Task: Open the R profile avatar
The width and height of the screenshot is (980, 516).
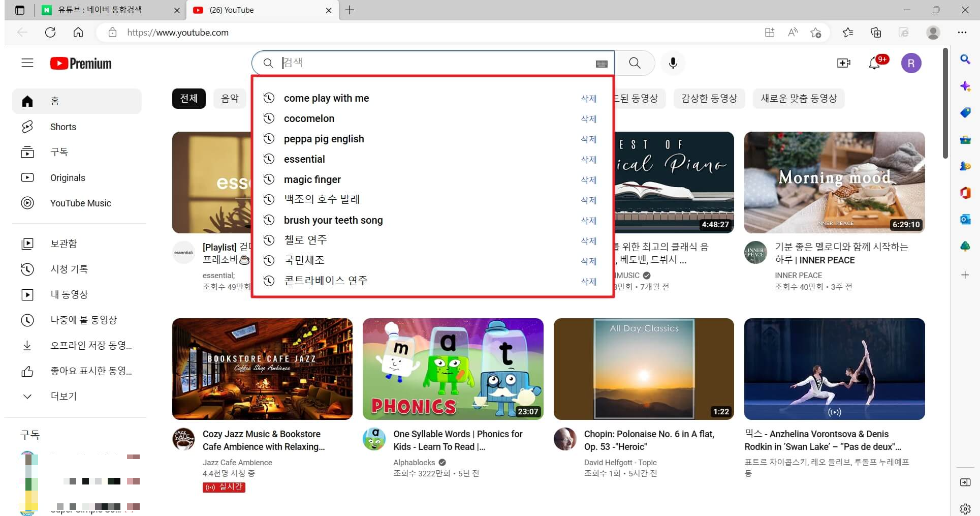Action: pos(911,63)
